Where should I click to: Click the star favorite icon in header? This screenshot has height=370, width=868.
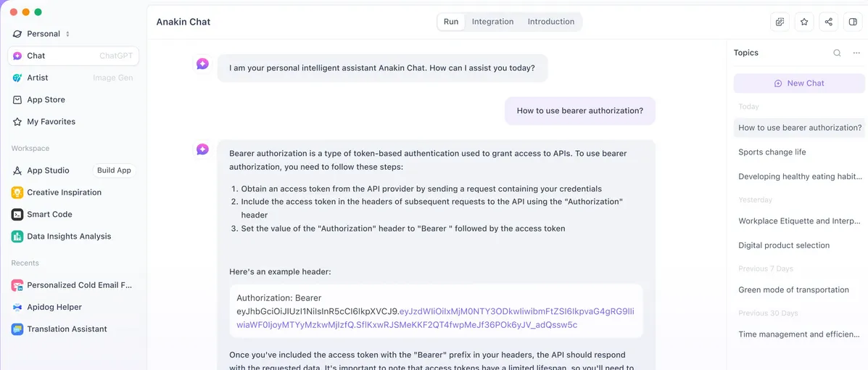[x=804, y=22]
